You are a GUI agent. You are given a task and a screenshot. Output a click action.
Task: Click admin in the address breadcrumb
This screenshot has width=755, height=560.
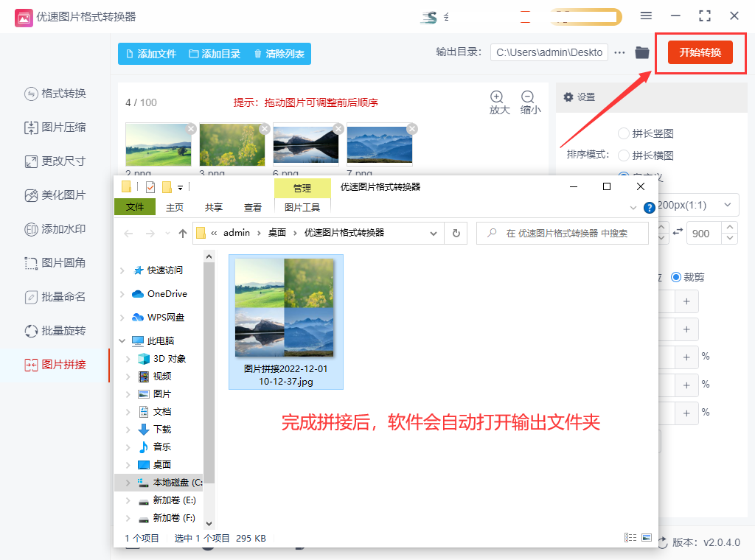tap(237, 233)
